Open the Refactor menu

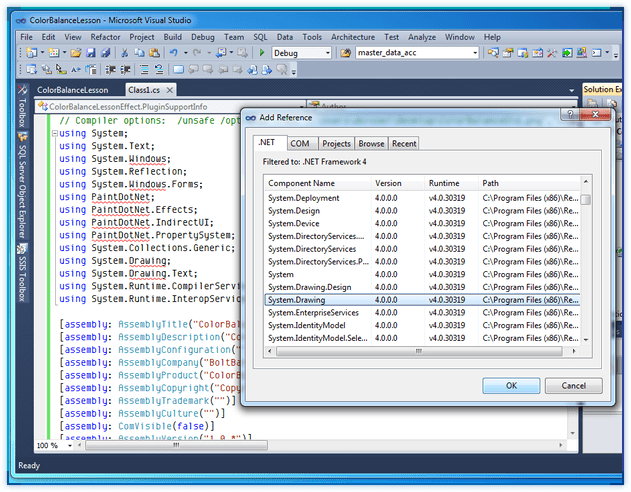pyautogui.click(x=105, y=37)
